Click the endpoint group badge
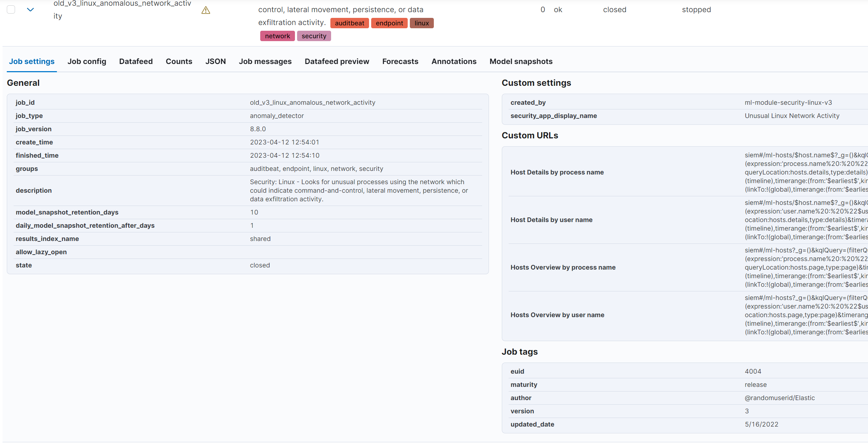The width and height of the screenshot is (868, 443). point(389,23)
